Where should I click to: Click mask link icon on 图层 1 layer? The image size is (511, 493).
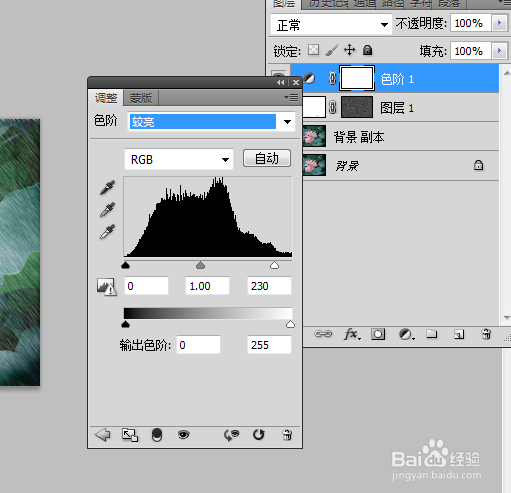[332, 107]
